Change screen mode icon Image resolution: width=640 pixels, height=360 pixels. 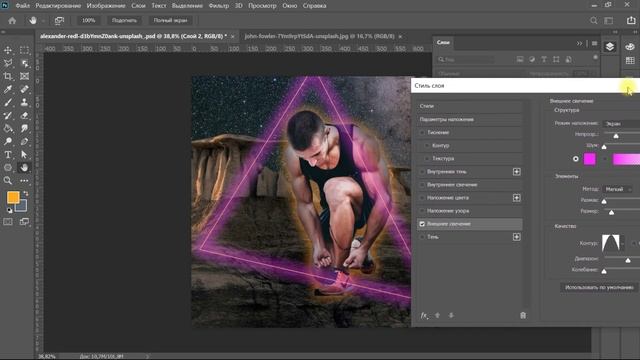(x=24, y=222)
